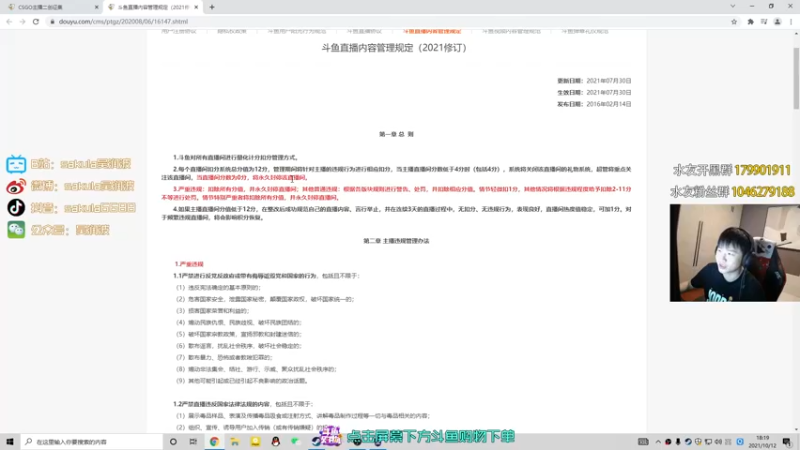Viewport: 800px width, 450px height.
Task: Click the Weibo icon in left overlay
Action: [16, 186]
